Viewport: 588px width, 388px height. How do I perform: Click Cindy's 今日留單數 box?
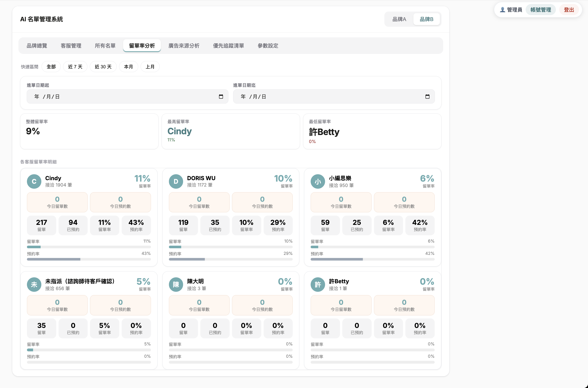coord(57,202)
